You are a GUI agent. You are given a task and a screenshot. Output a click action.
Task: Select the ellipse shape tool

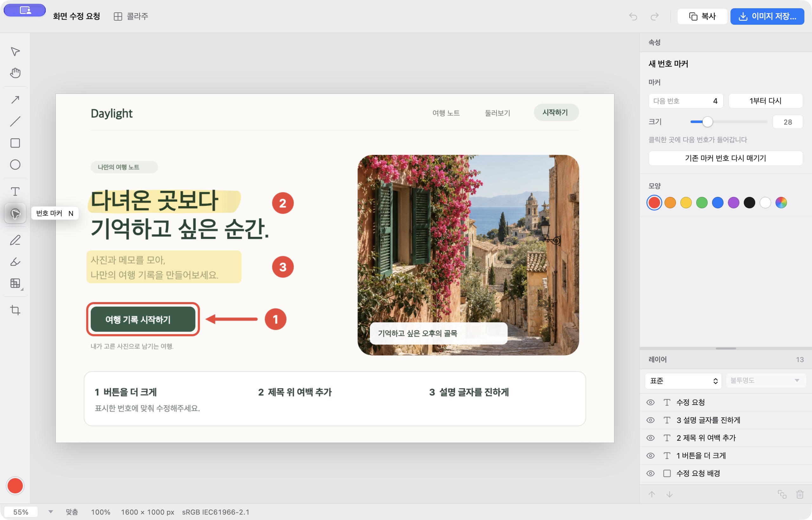point(15,165)
